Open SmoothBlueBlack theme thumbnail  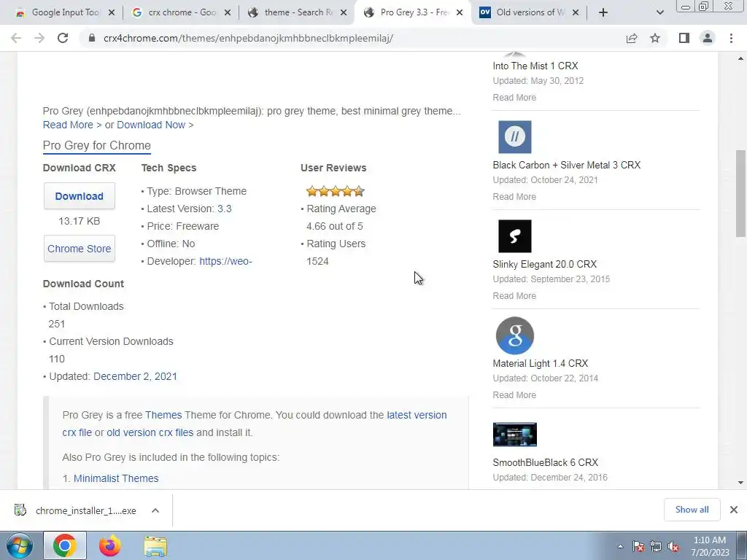(x=514, y=435)
